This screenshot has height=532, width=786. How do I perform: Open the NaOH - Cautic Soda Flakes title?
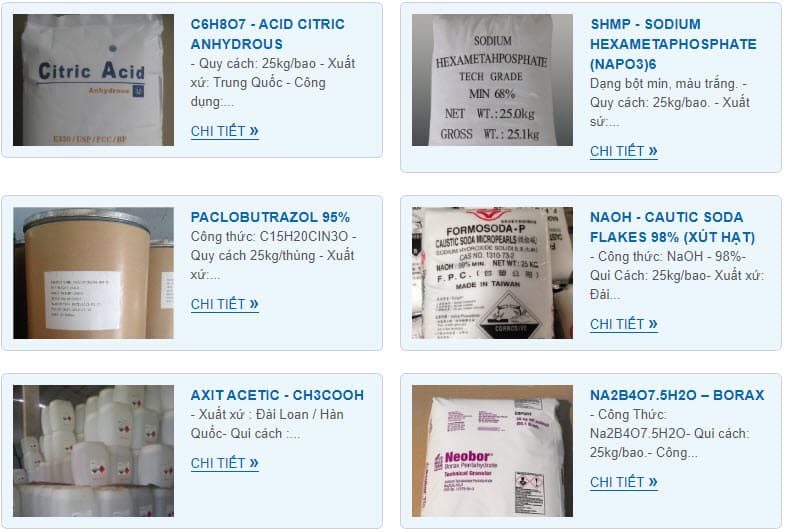(672, 227)
